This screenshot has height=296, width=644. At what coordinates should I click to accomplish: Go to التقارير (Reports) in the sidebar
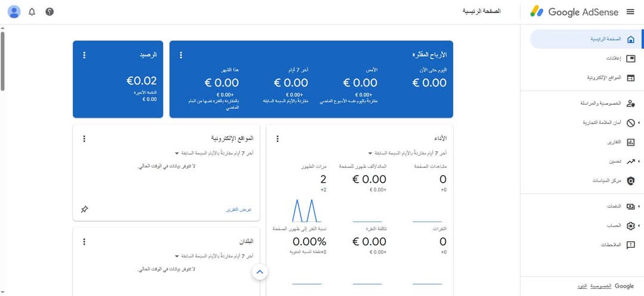[614, 142]
